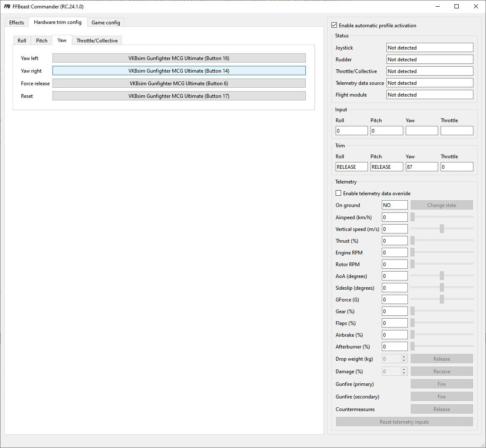Increase Damage (%) with up arrow
The height and width of the screenshot is (448, 486).
(x=404, y=369)
